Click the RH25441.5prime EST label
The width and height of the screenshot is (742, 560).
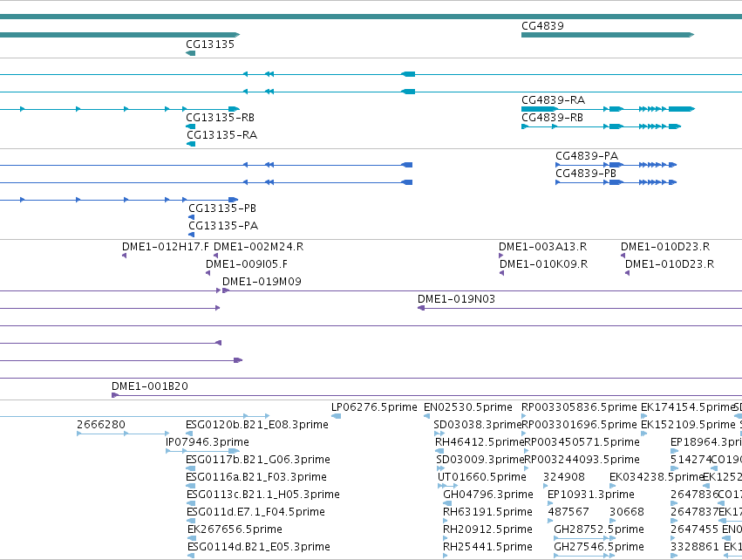487,547
